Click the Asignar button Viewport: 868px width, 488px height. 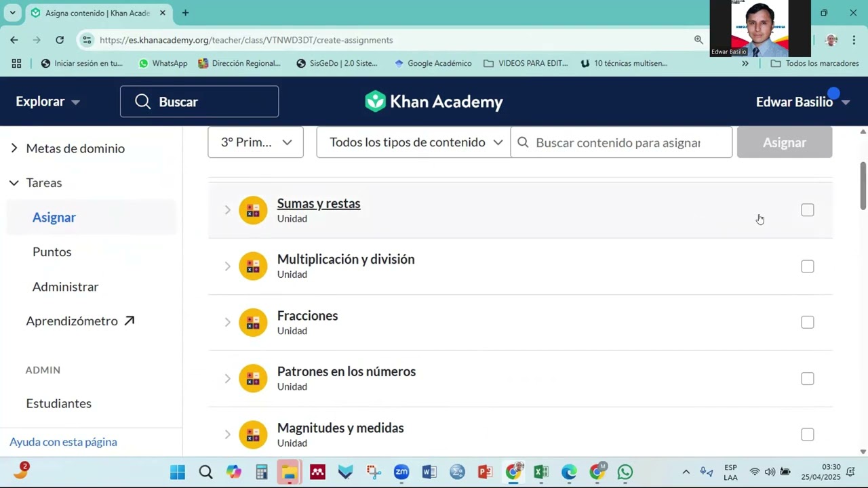(x=785, y=142)
